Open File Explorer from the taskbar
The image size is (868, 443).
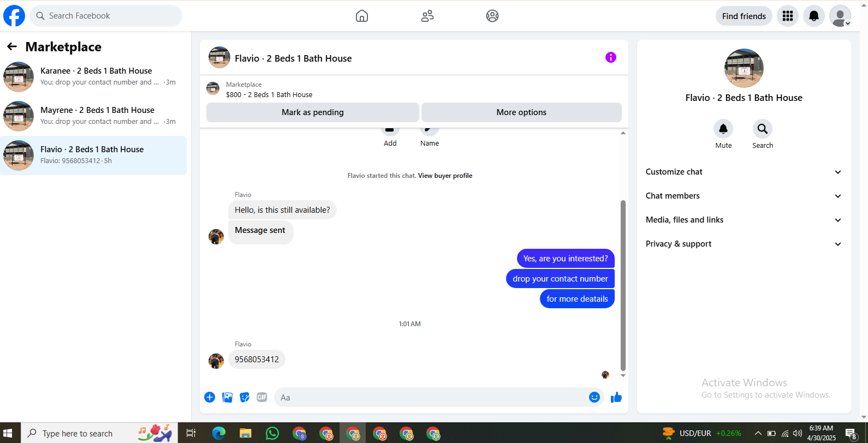(245, 433)
